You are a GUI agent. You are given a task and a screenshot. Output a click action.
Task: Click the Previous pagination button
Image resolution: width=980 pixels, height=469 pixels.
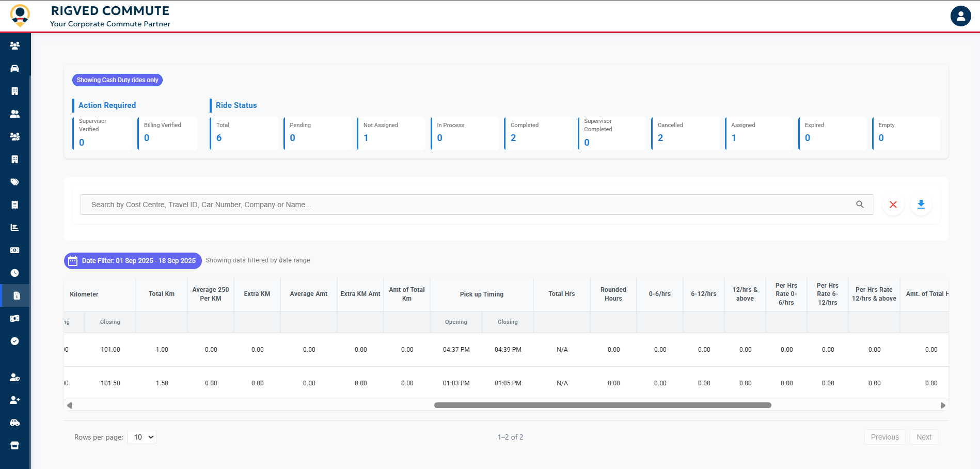884,436
